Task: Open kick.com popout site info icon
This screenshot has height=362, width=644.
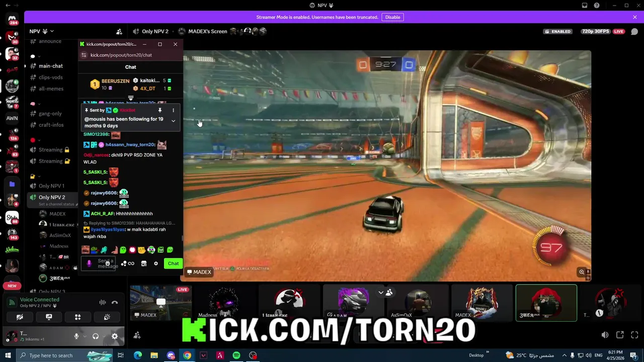Action: 84,55
